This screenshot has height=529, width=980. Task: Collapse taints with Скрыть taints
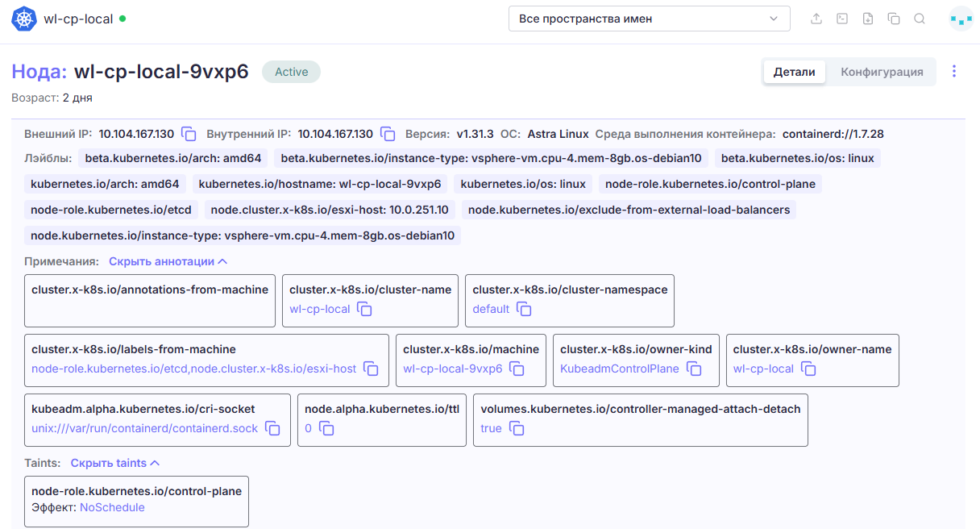tap(115, 463)
